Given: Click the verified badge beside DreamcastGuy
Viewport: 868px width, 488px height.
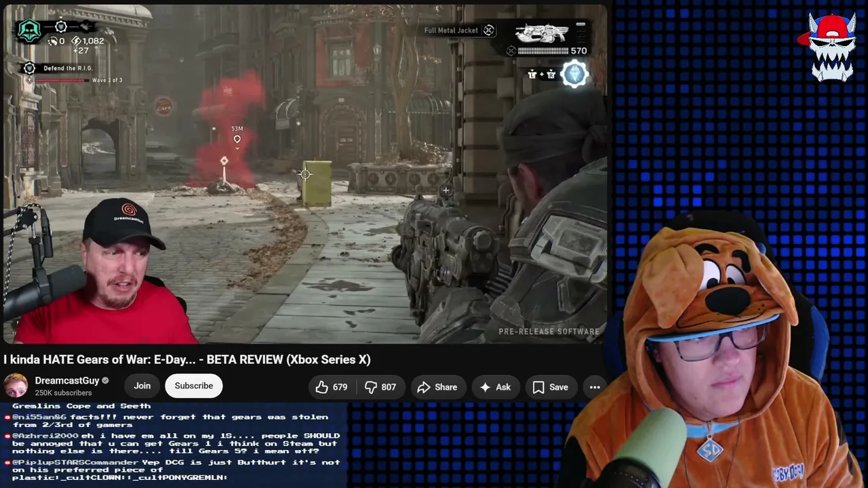Looking at the screenshot, I should (105, 381).
